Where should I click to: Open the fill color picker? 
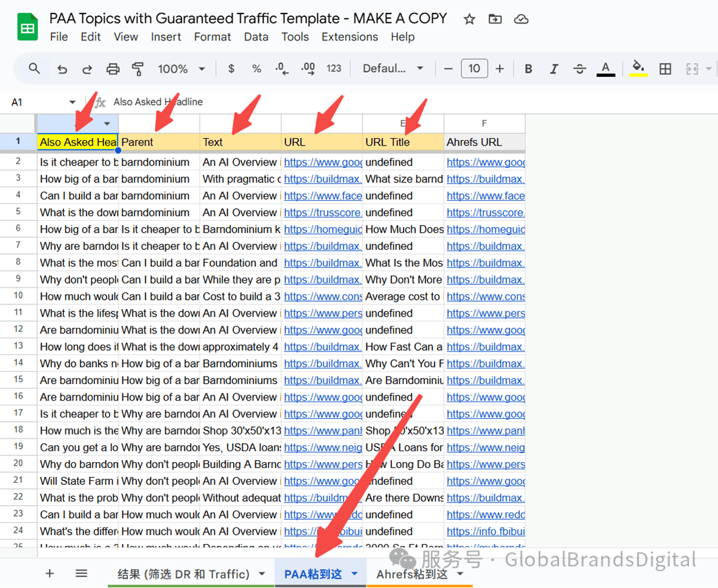click(639, 69)
